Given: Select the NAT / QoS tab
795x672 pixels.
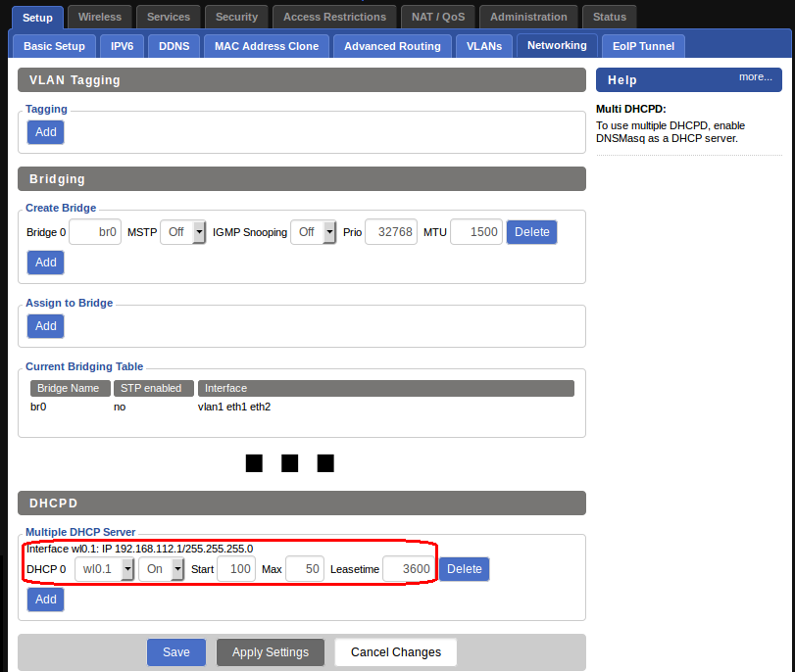Looking at the screenshot, I should pyautogui.click(x=438, y=17).
